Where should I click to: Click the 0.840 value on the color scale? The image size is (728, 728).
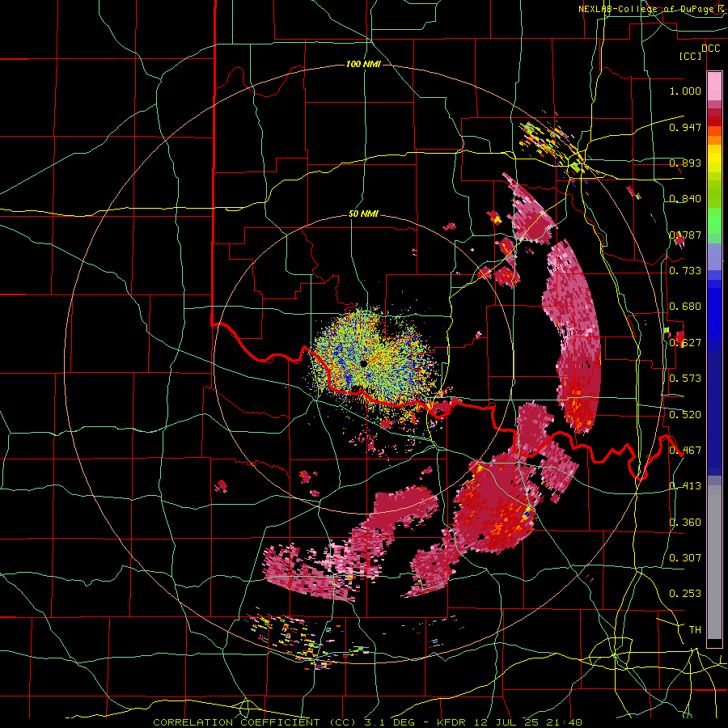point(685,199)
